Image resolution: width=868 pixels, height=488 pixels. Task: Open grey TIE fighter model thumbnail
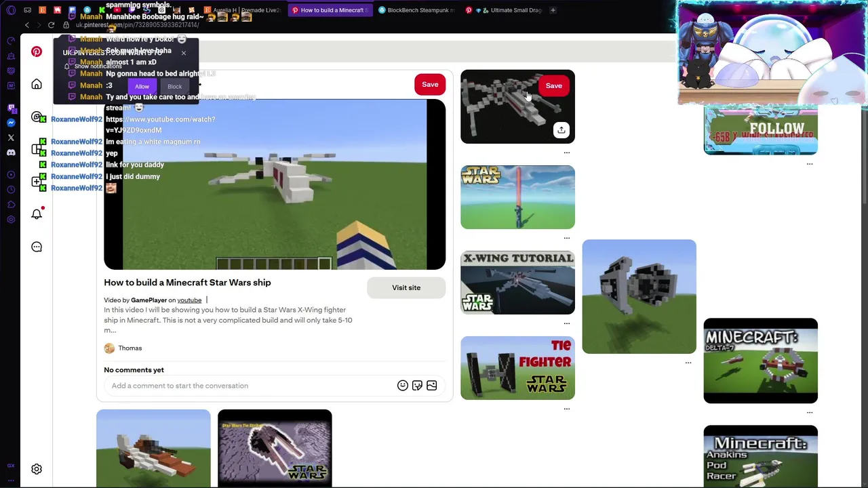(x=639, y=296)
